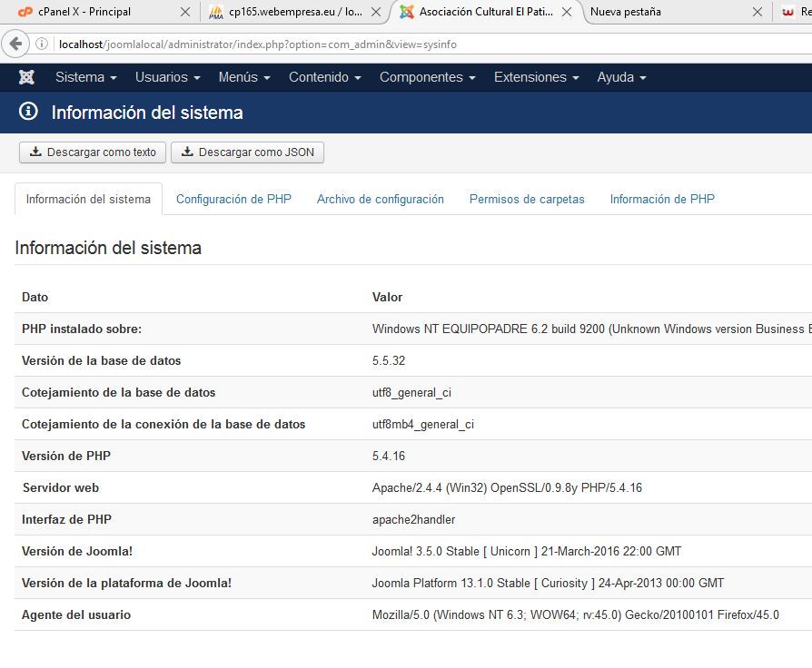The image size is (812, 668).
Task: Click 'Versión de la plataforma de Joomla!' label
Action: [126, 584]
